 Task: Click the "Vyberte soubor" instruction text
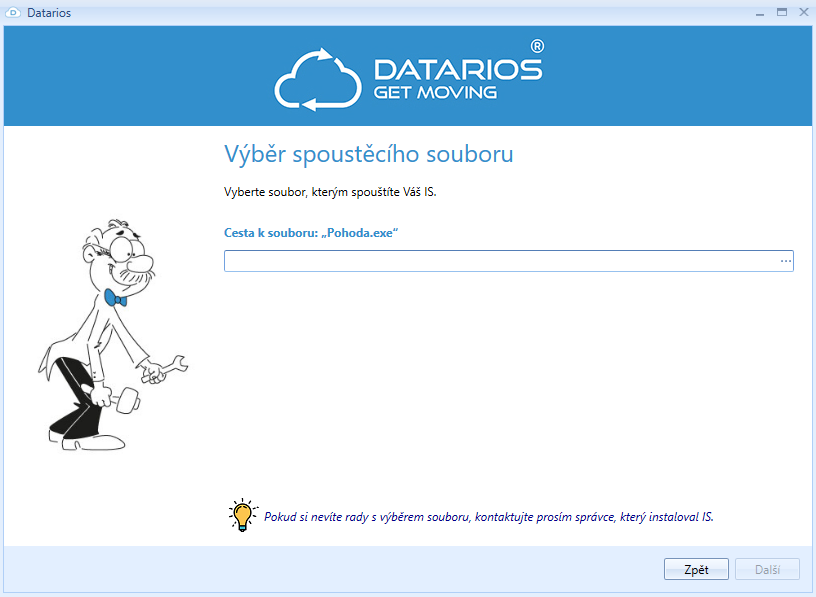pyautogui.click(x=330, y=192)
